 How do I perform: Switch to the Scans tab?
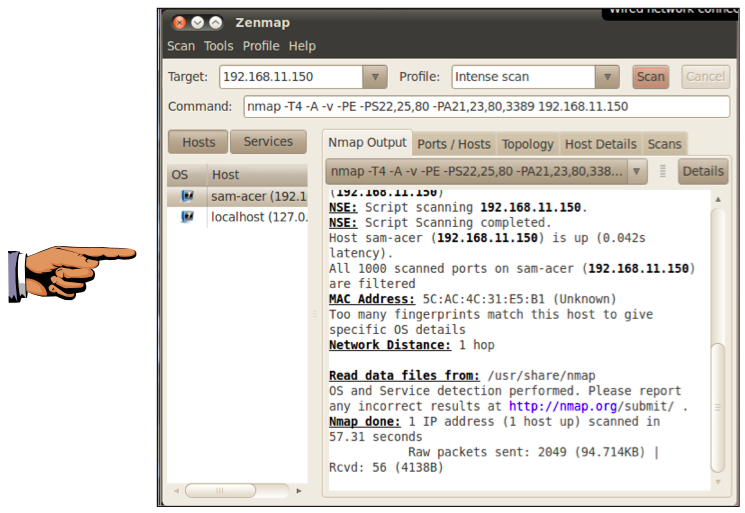[x=664, y=144]
